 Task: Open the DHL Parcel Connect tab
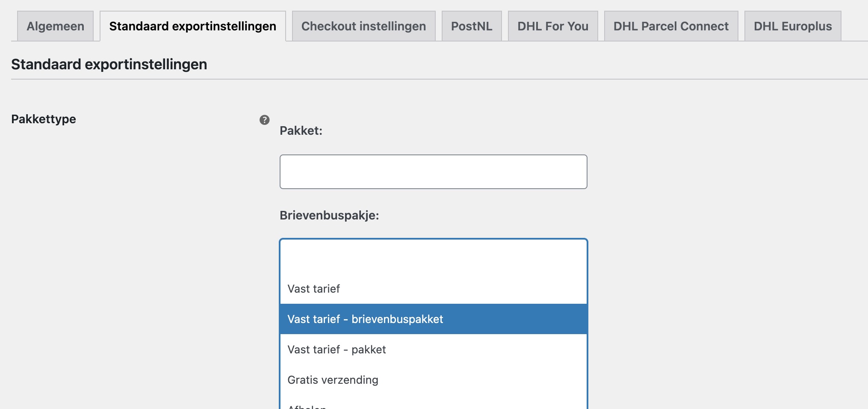670,26
